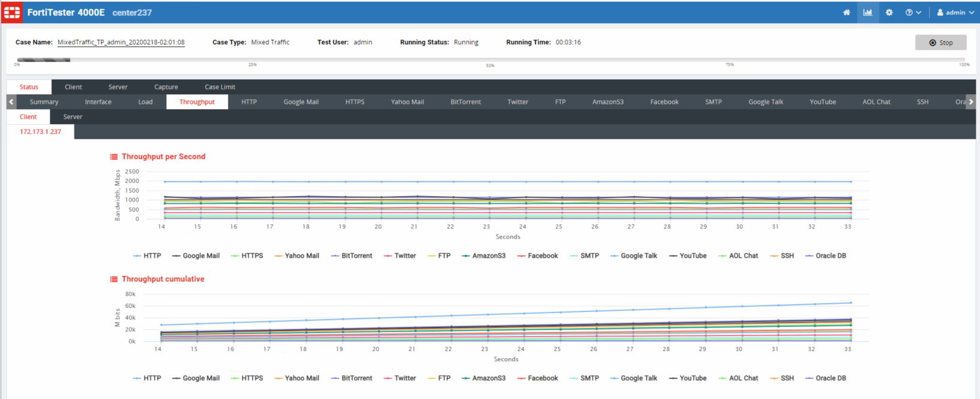Toggle Yahoo Mail series in per-second legend
The width and height of the screenshot is (980, 399).
click(x=297, y=256)
